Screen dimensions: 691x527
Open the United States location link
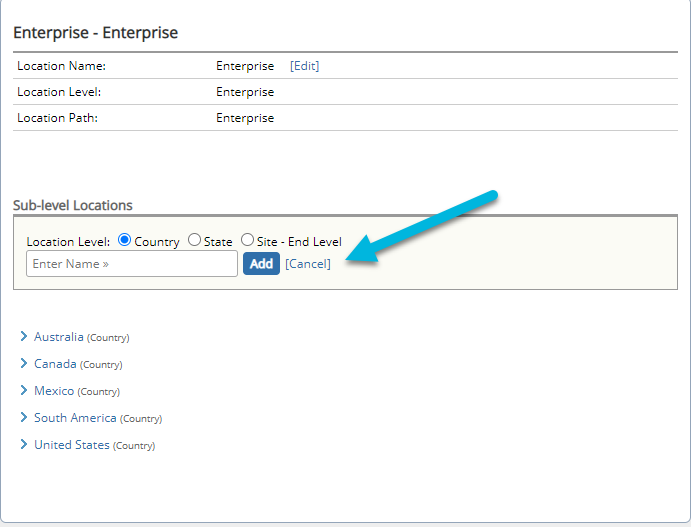click(72, 444)
